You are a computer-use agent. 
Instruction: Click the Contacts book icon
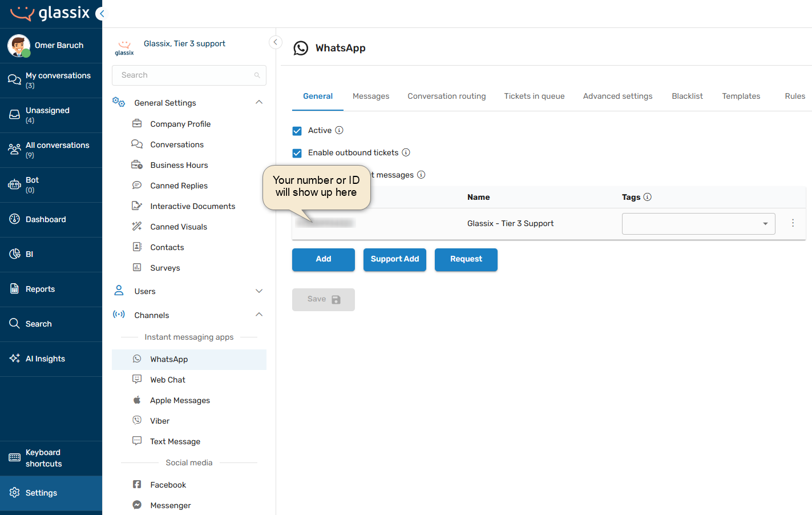(x=137, y=247)
